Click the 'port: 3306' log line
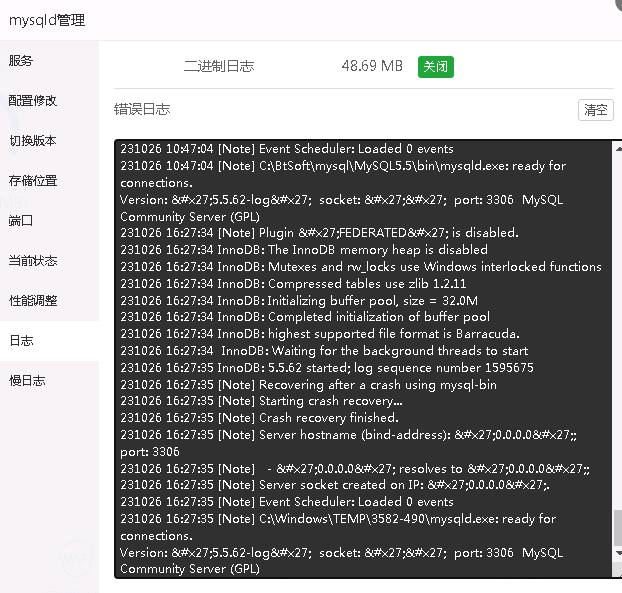 (150, 452)
